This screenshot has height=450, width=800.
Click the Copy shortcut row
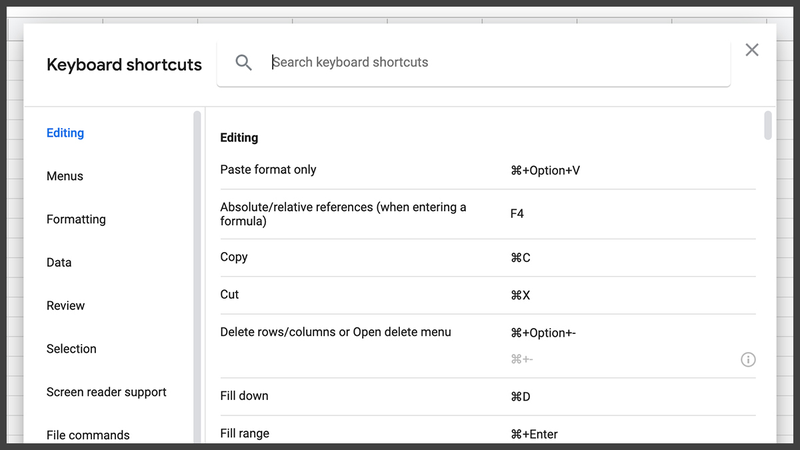488,258
